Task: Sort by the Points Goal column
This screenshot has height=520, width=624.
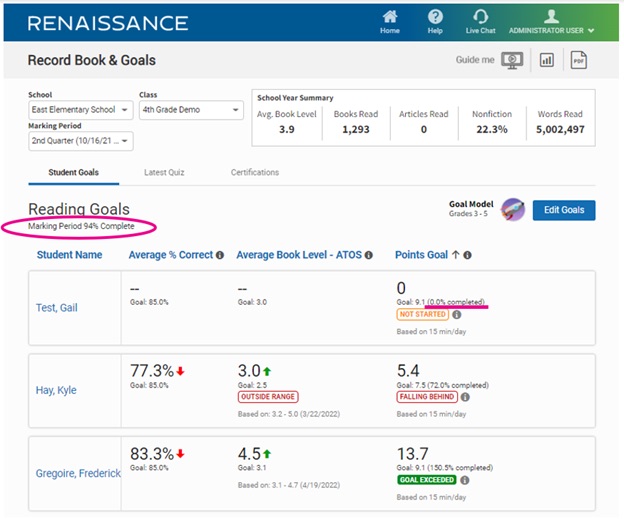Action: point(421,255)
